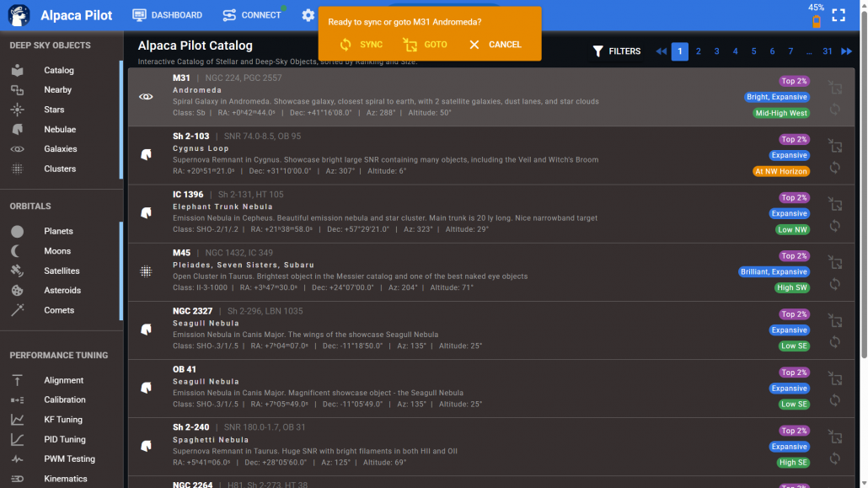Open the Connect menu
This screenshot has height=488, width=868.
(252, 15)
